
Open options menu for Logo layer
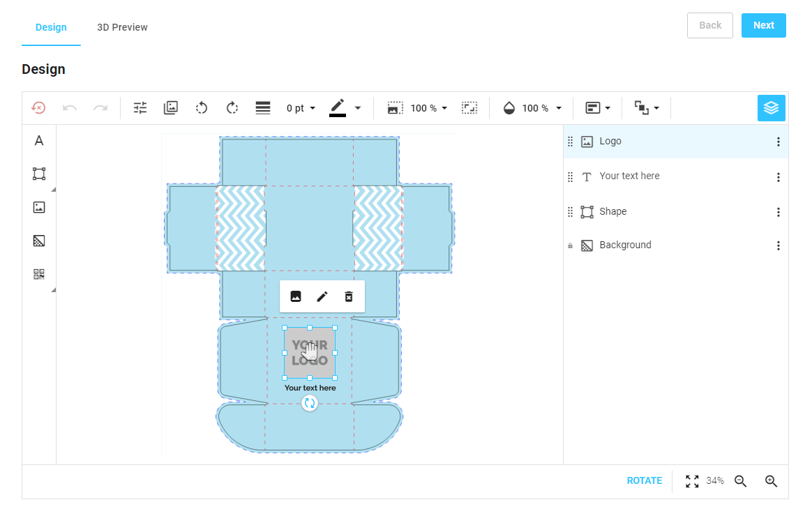pyautogui.click(x=778, y=142)
